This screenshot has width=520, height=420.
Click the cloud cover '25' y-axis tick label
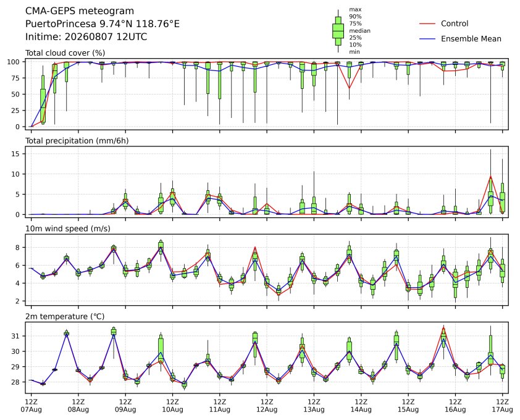tap(16, 111)
